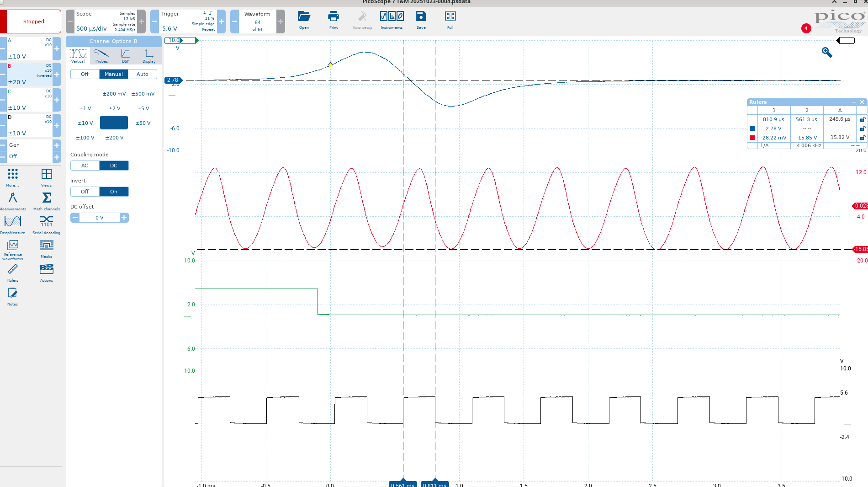868x487 pixels.
Task: Increase the DC offset value
Action: 124,218
